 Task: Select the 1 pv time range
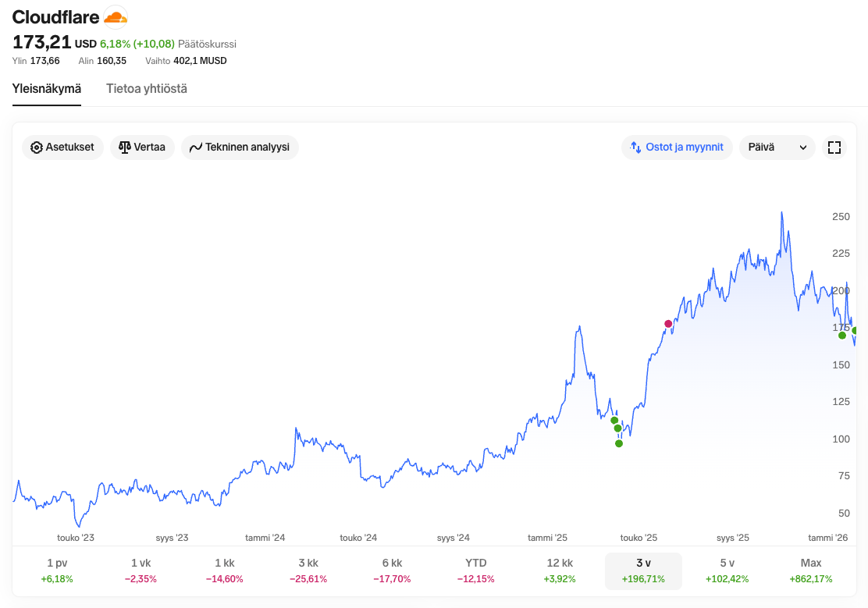click(x=57, y=571)
